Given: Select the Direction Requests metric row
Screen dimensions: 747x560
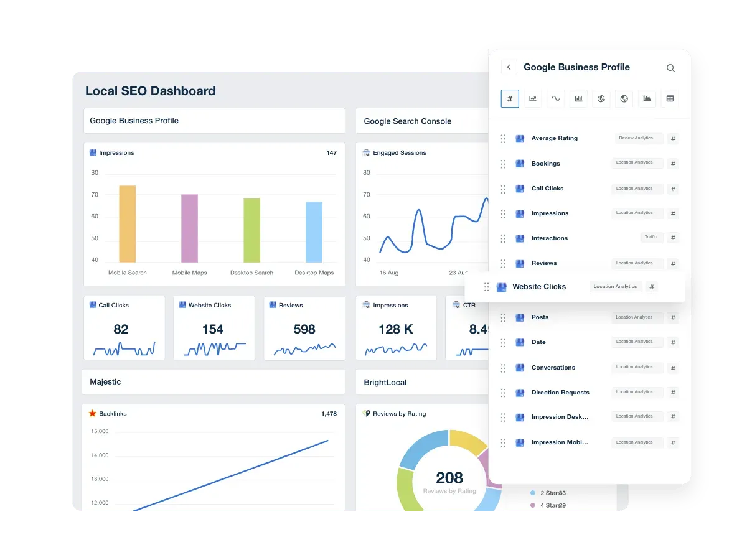Looking at the screenshot, I should (x=560, y=393).
